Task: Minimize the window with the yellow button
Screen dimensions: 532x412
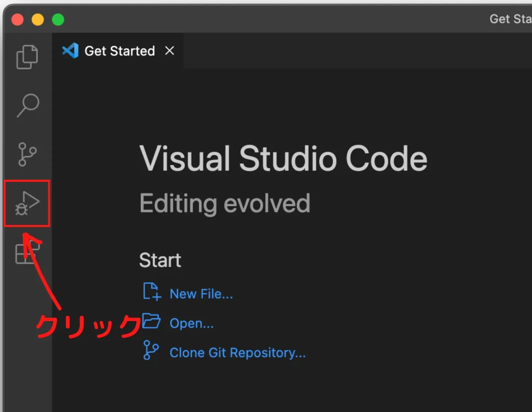Action: pos(38,20)
